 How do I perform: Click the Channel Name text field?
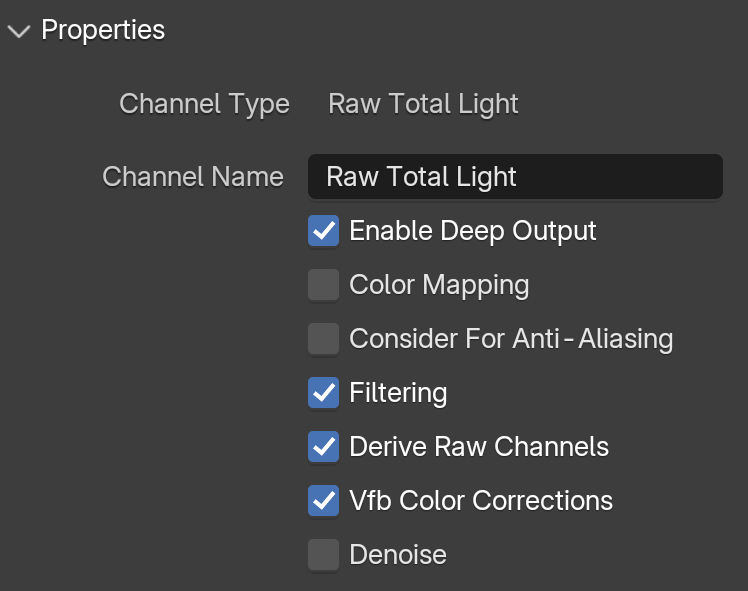(x=515, y=176)
